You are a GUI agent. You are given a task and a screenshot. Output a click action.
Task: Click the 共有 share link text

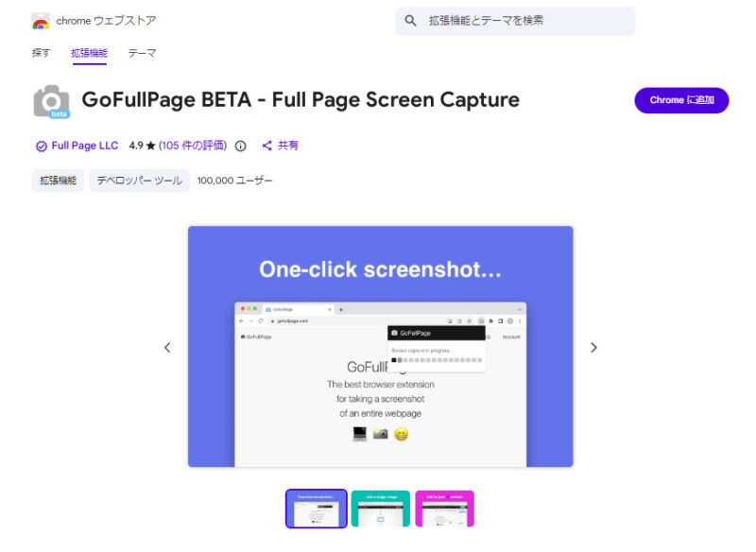[x=288, y=146]
